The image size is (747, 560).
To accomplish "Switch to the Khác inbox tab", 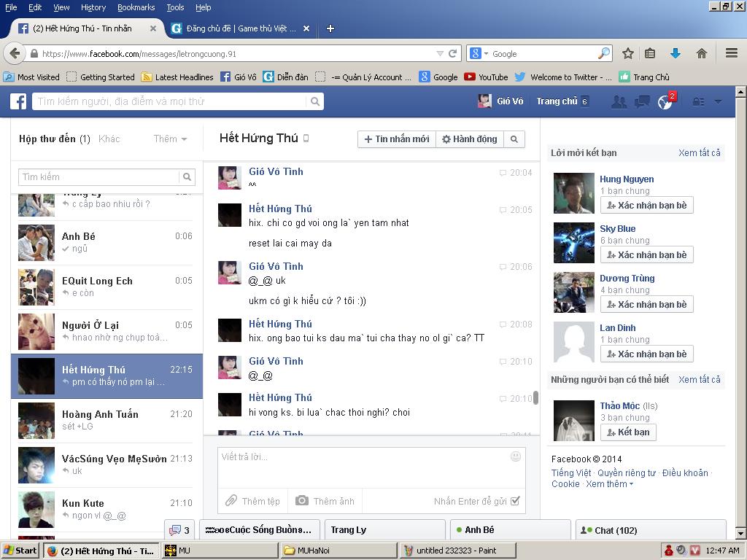I will 109,139.
